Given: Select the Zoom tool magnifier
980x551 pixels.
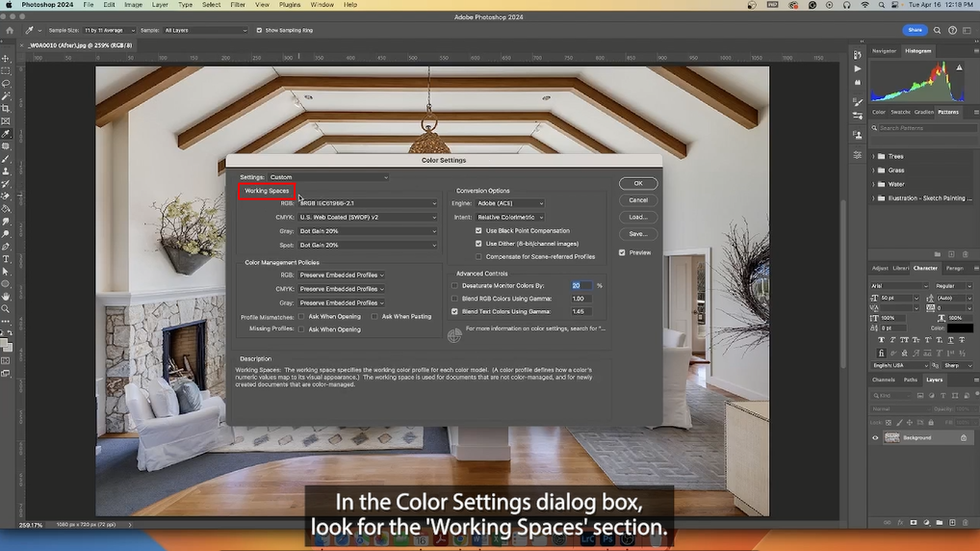Looking at the screenshot, I should (6, 309).
